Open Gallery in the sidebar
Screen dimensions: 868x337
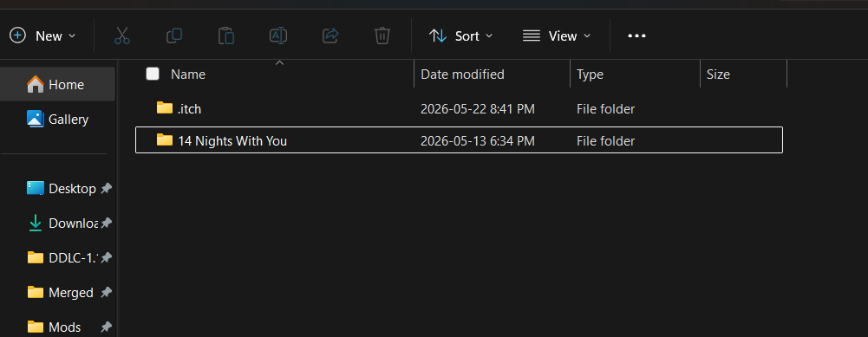[x=57, y=119]
